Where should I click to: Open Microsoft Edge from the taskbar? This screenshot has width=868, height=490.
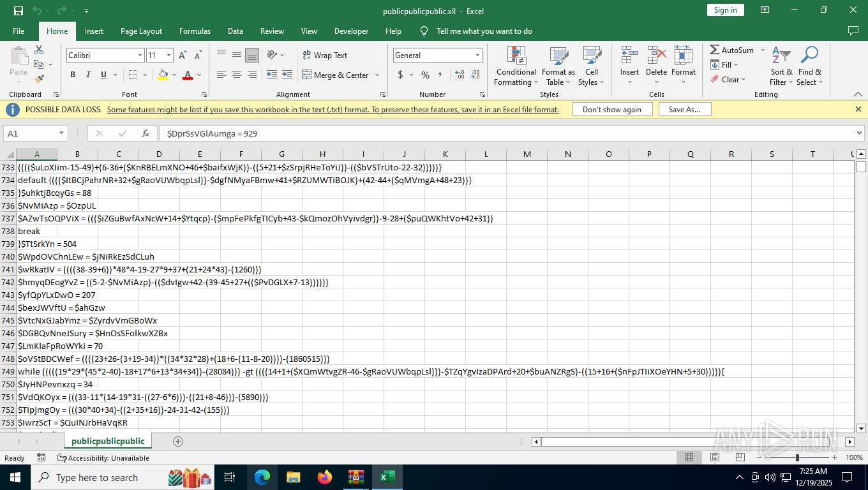coord(262,477)
